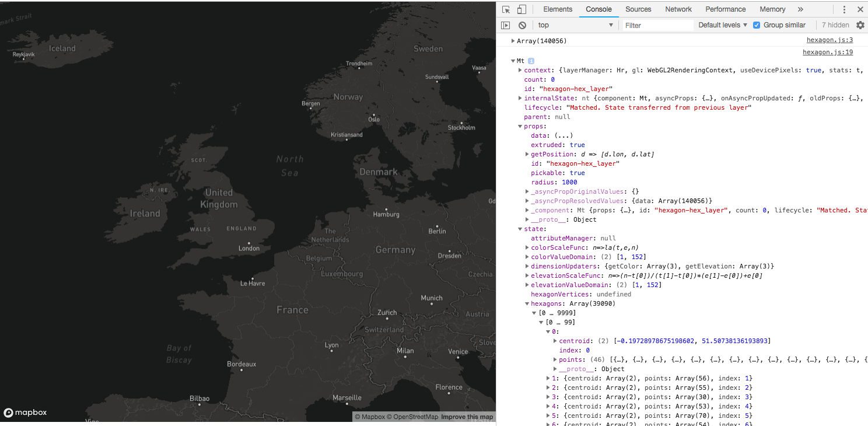Collapse the Mt object entry
The image size is (868, 426).
click(x=513, y=61)
